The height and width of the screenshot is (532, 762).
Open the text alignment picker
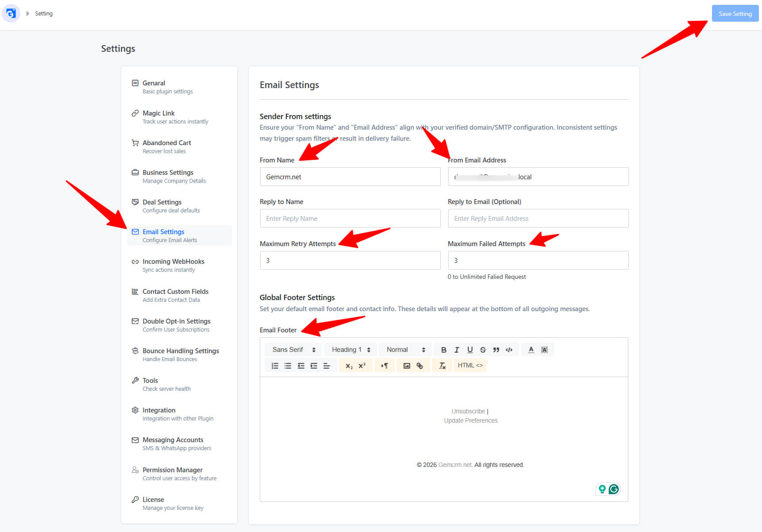[327, 366]
